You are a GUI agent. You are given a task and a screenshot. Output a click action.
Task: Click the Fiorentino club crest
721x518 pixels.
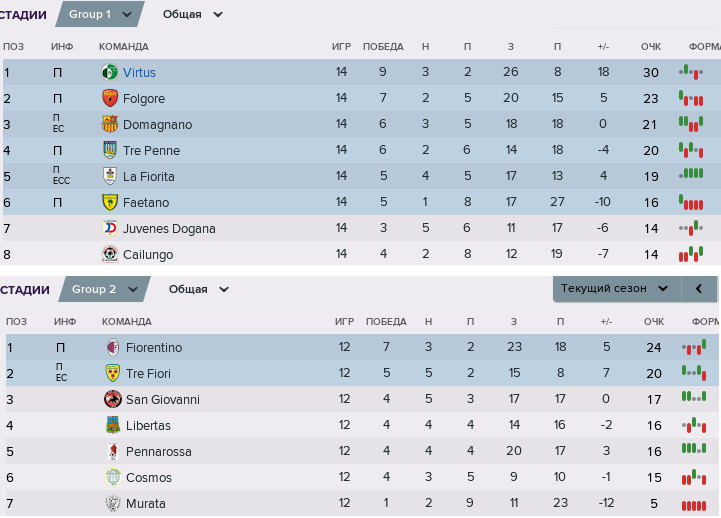(x=113, y=347)
